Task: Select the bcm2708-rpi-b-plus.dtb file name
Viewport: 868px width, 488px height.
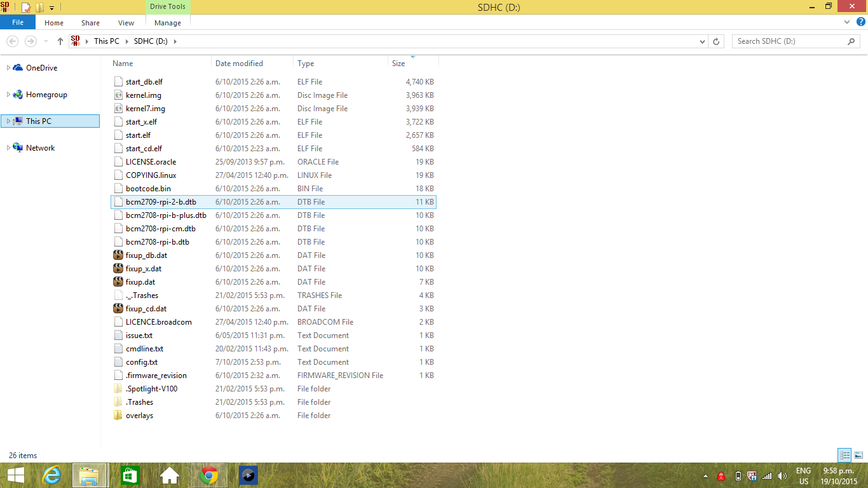Action: [x=166, y=215]
